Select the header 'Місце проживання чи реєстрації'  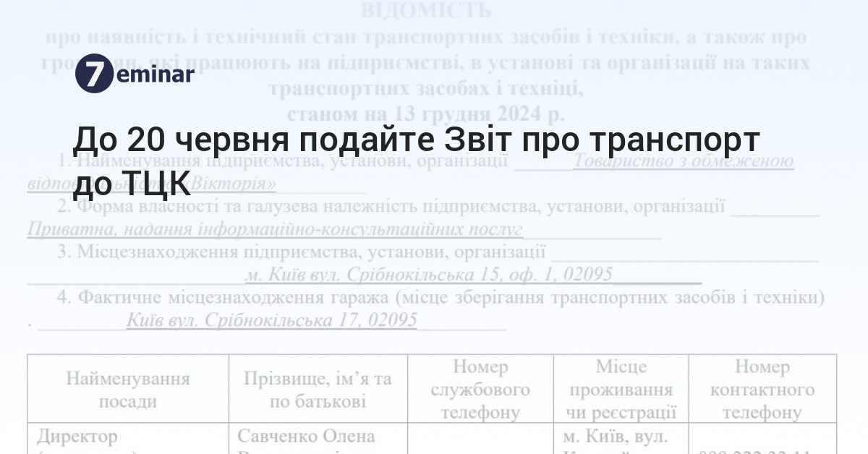click(x=624, y=390)
